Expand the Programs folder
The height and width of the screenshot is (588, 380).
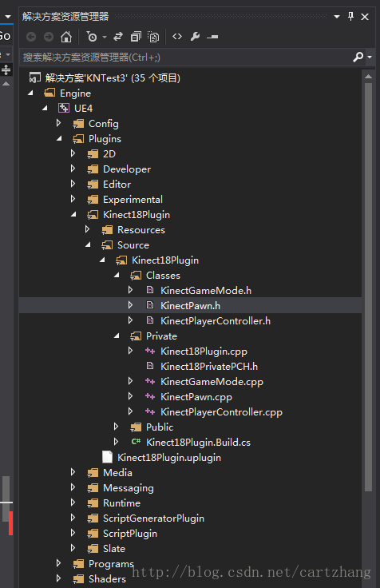tap(58, 563)
